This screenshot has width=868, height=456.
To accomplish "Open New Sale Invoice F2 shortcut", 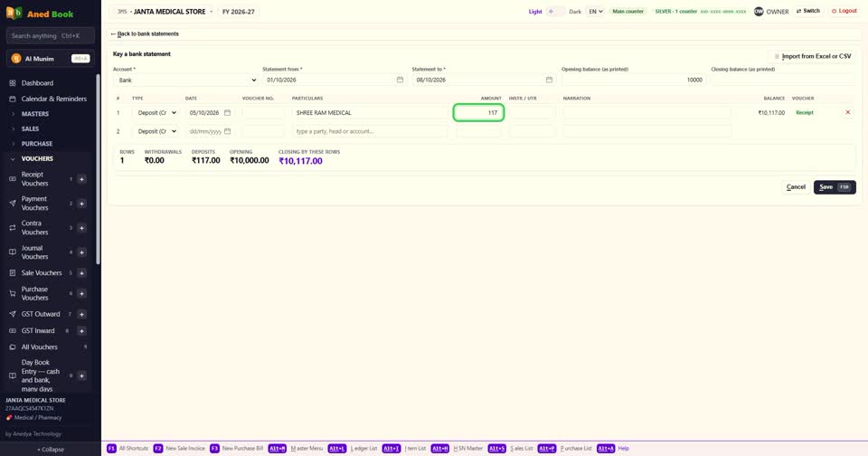I will (x=179, y=448).
